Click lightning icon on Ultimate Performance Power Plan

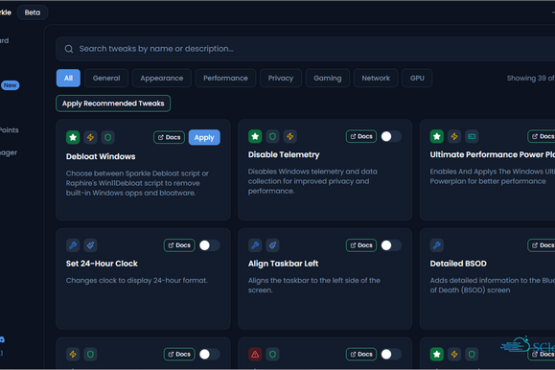pyautogui.click(x=454, y=136)
